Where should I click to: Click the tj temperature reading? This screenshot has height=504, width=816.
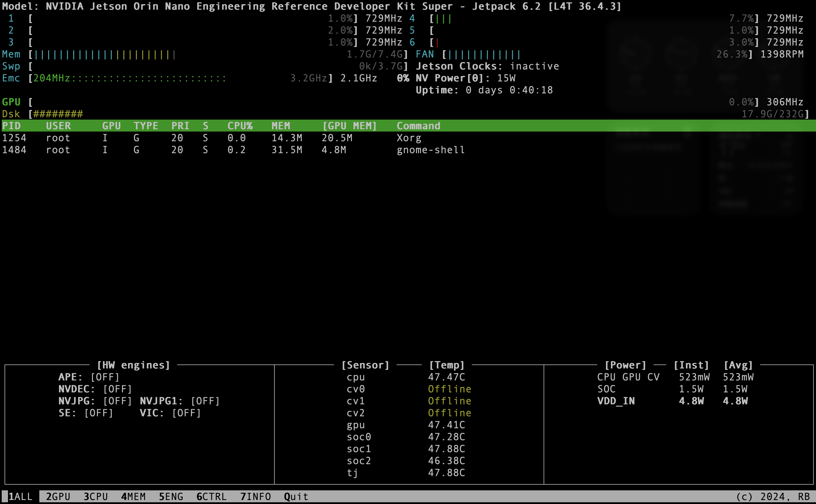446,473
